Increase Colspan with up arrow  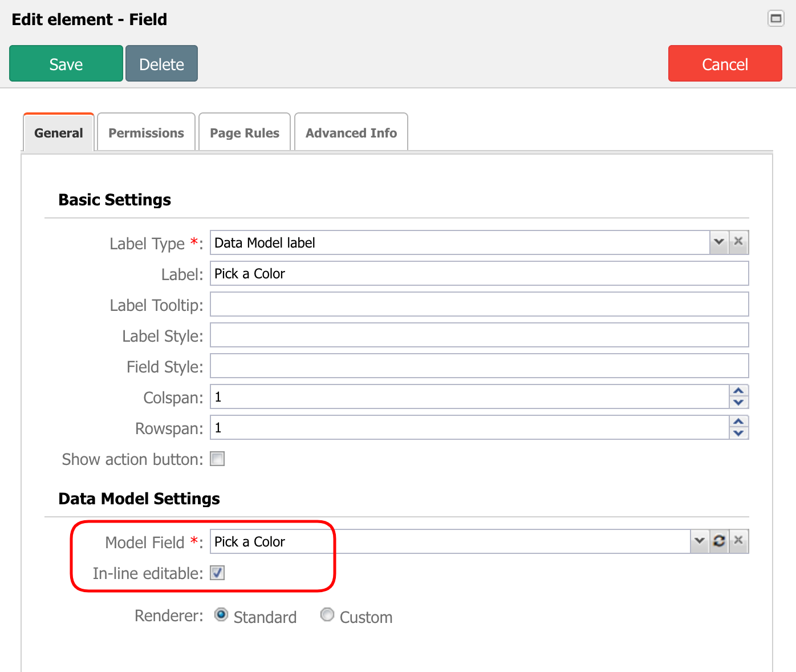[x=738, y=391]
